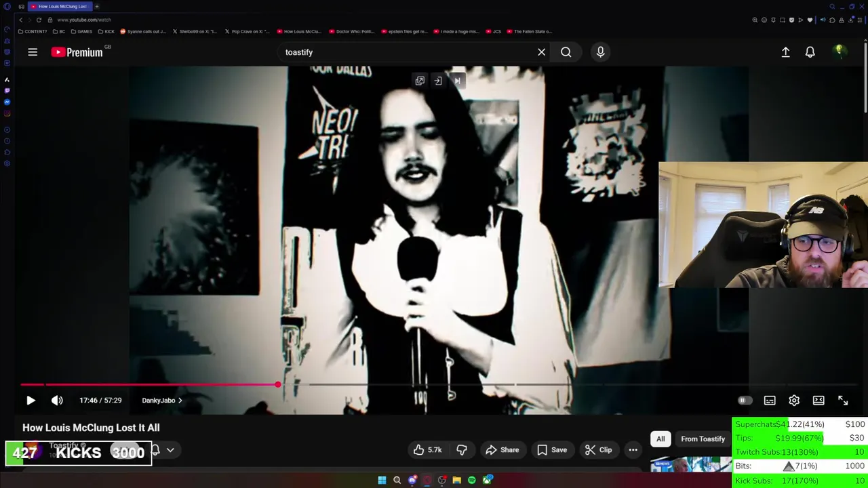Click the picture-in-picture popout icon over video
Image resolution: width=868 pixels, height=488 pixels.
[x=420, y=81]
